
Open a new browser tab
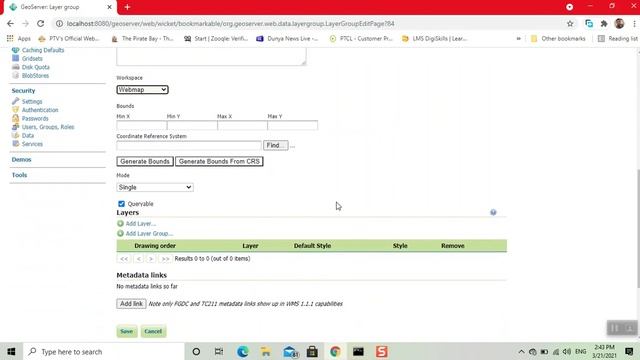click(x=127, y=7)
